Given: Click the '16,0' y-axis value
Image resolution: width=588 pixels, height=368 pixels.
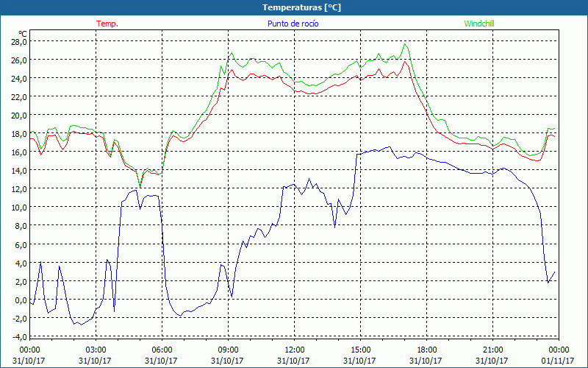Looking at the screenshot, I should coord(19,152).
